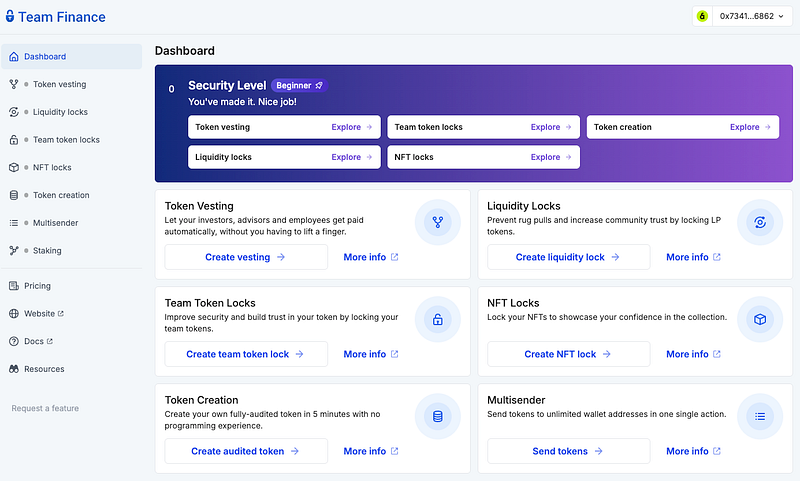The height and width of the screenshot is (481, 800).
Task: Click the Website globe icon
Action: pyautogui.click(x=14, y=314)
